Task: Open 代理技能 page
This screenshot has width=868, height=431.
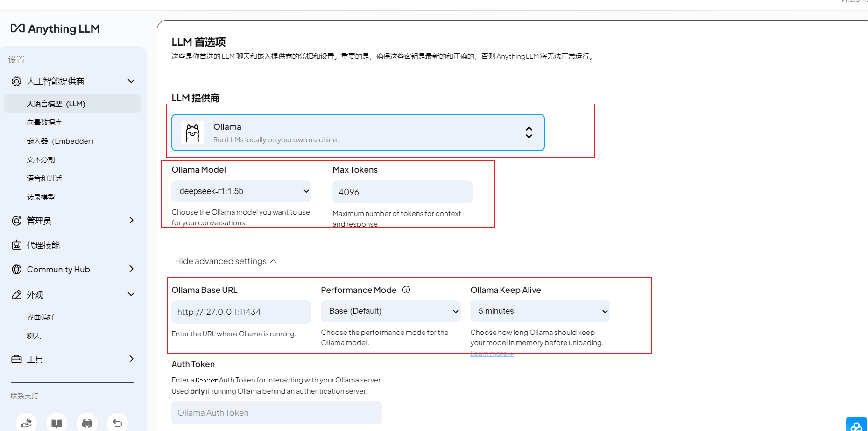Action: pos(43,245)
